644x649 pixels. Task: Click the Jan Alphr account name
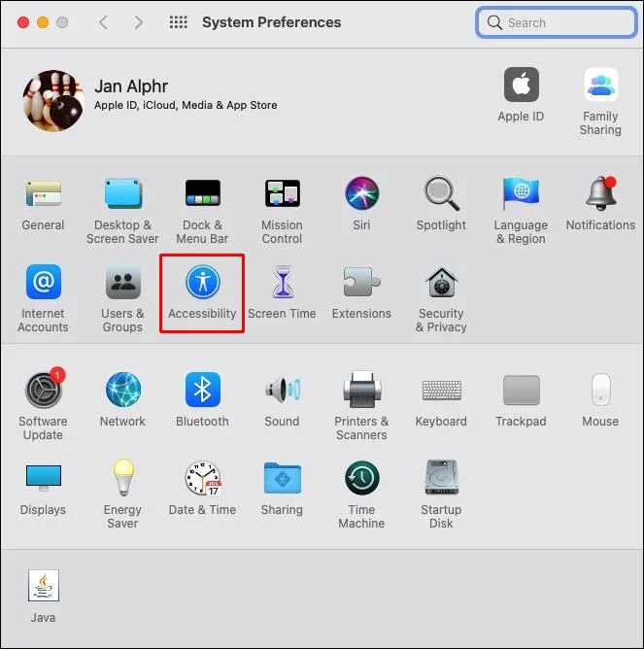tap(131, 86)
